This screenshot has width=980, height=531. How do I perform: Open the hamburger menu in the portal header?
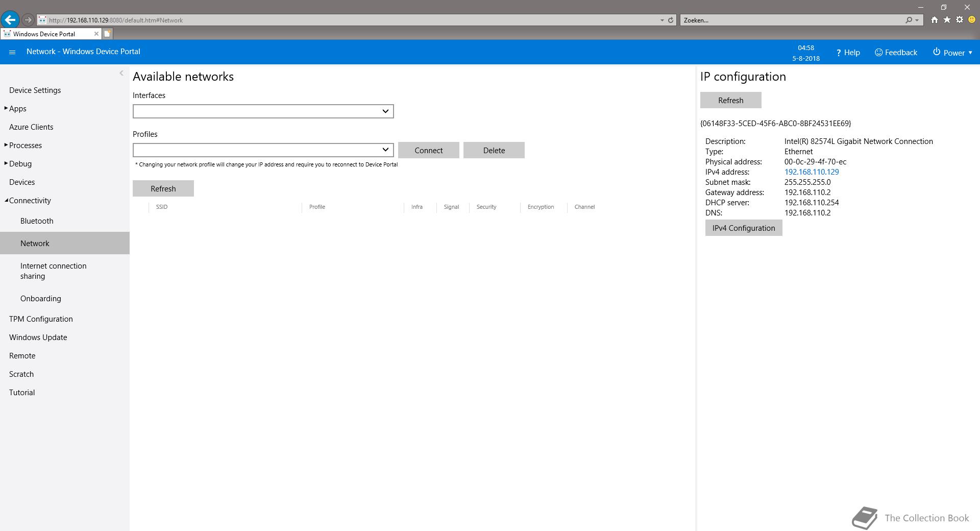pos(12,52)
